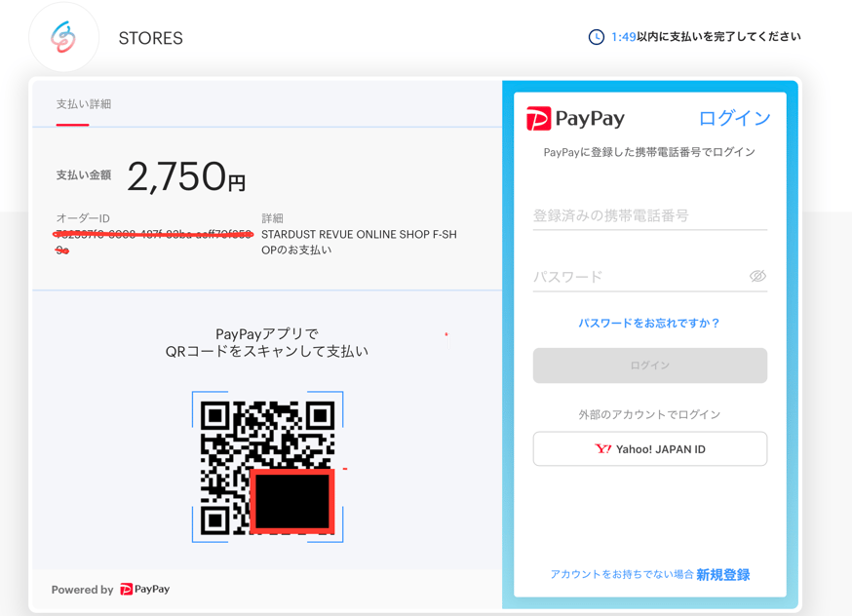Screen dimensions: 852x616
Task: Click PayPayに登録した携帯電話番号でログイン text
Action: (x=649, y=152)
